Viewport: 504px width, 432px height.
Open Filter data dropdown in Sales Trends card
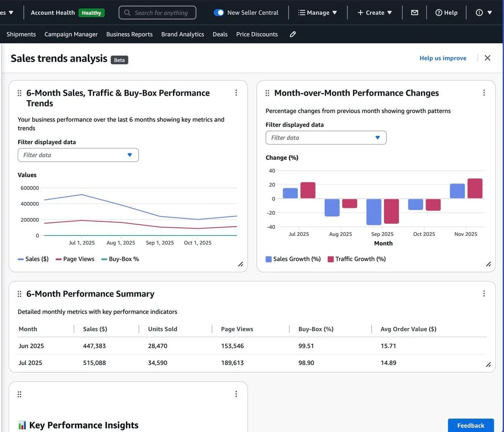click(x=78, y=155)
